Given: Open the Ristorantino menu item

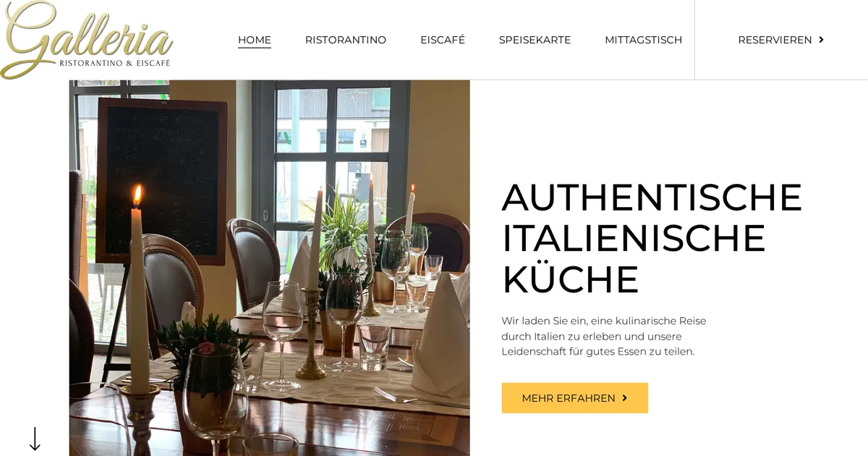Looking at the screenshot, I should pyautogui.click(x=346, y=40).
